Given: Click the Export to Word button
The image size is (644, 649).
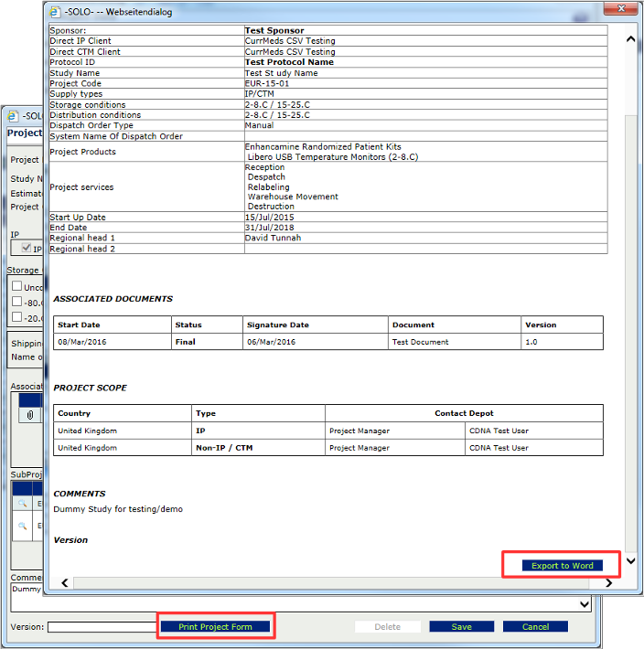Looking at the screenshot, I should [x=562, y=566].
